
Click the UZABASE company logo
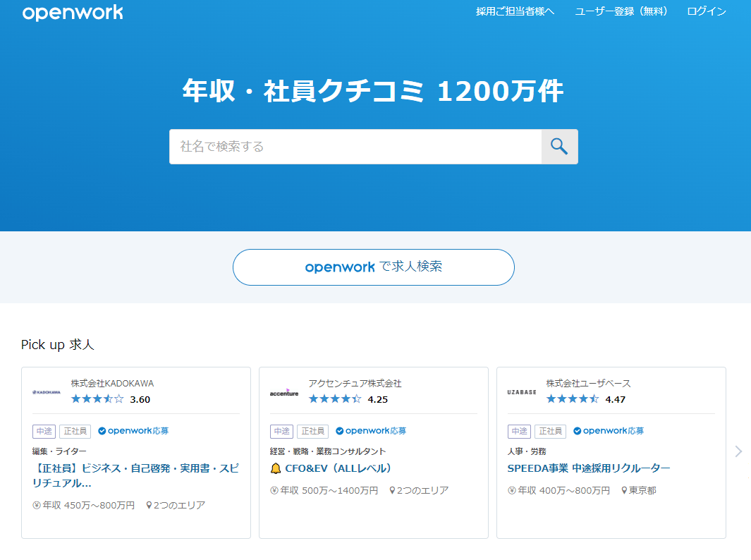pos(522,392)
